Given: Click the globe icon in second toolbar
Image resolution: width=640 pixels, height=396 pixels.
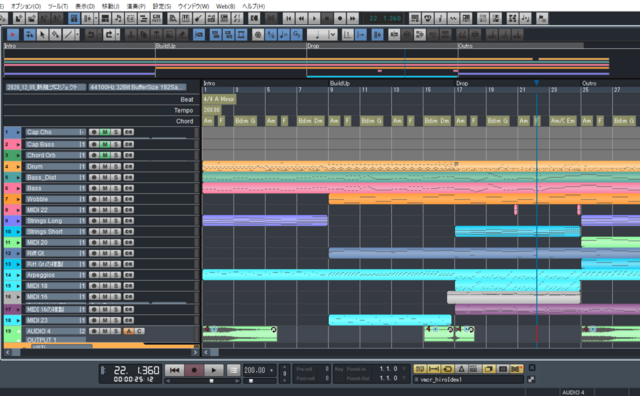Looking at the screenshot, I should pos(258,35).
